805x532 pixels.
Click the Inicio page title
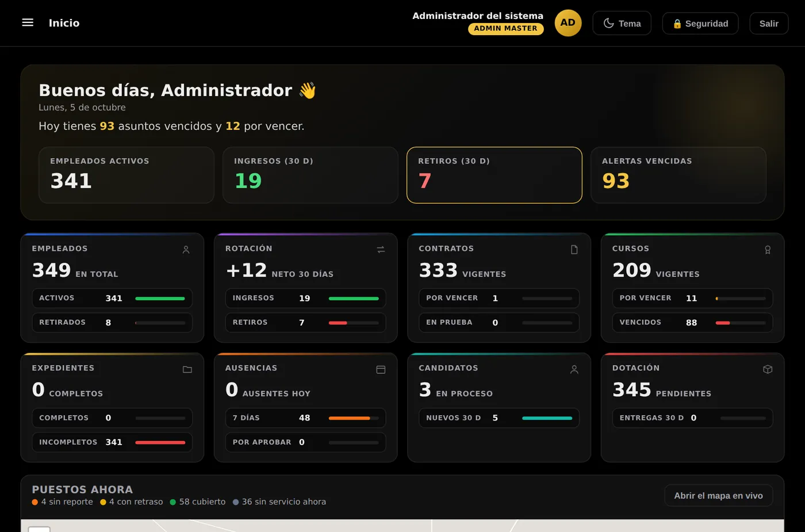(64, 23)
